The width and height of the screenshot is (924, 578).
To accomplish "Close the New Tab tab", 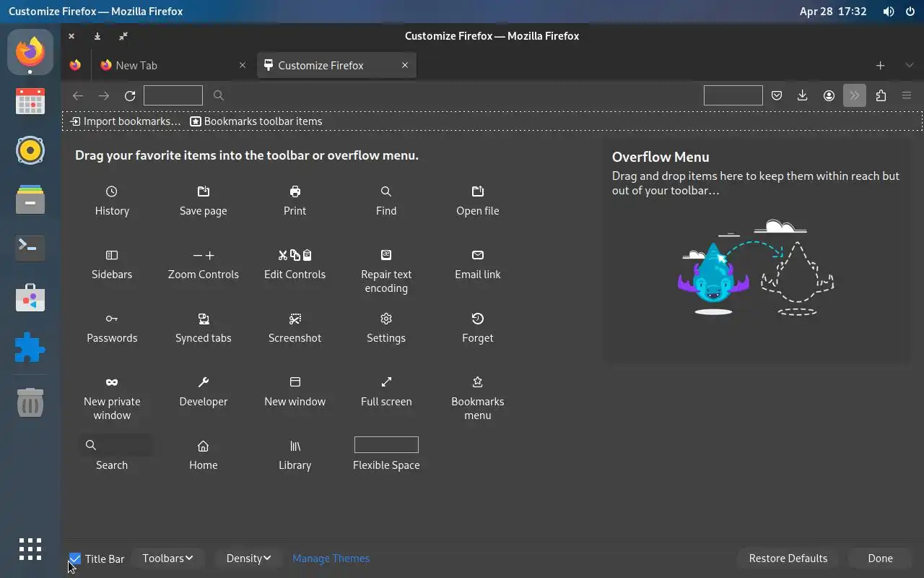I will [242, 65].
